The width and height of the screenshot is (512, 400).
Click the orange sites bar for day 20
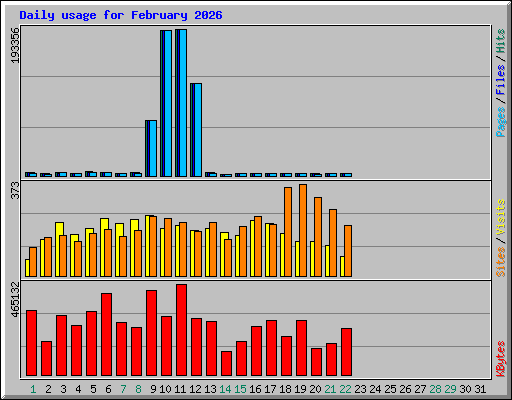[318, 237]
